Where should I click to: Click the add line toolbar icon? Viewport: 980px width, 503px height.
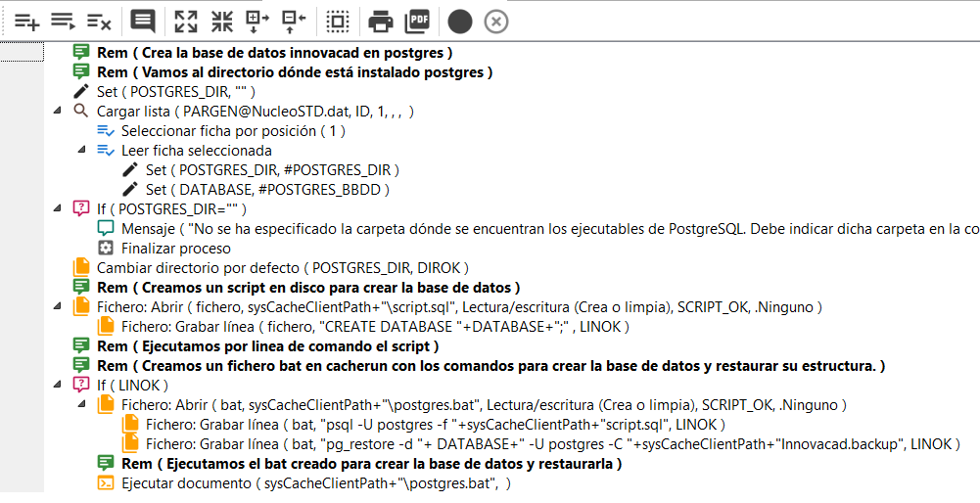[26, 21]
